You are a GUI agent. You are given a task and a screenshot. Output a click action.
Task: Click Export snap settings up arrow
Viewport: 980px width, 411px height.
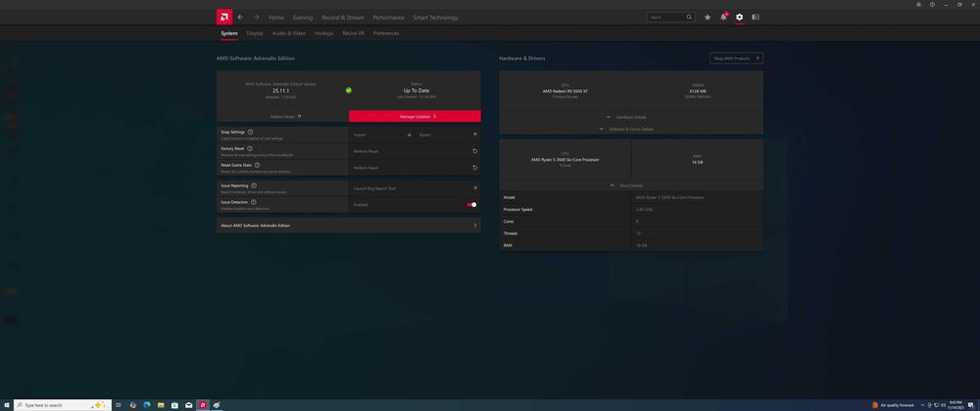click(x=475, y=134)
